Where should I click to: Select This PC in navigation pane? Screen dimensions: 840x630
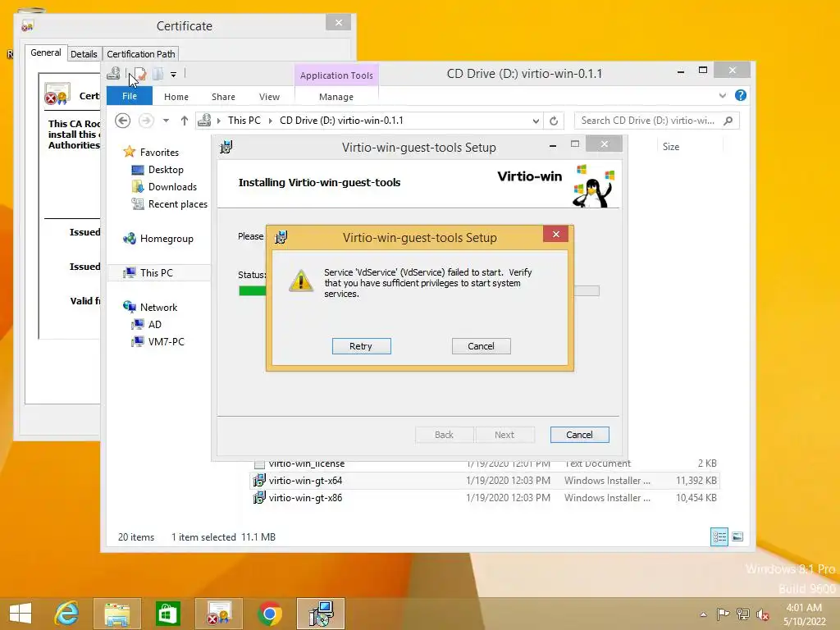pos(157,272)
